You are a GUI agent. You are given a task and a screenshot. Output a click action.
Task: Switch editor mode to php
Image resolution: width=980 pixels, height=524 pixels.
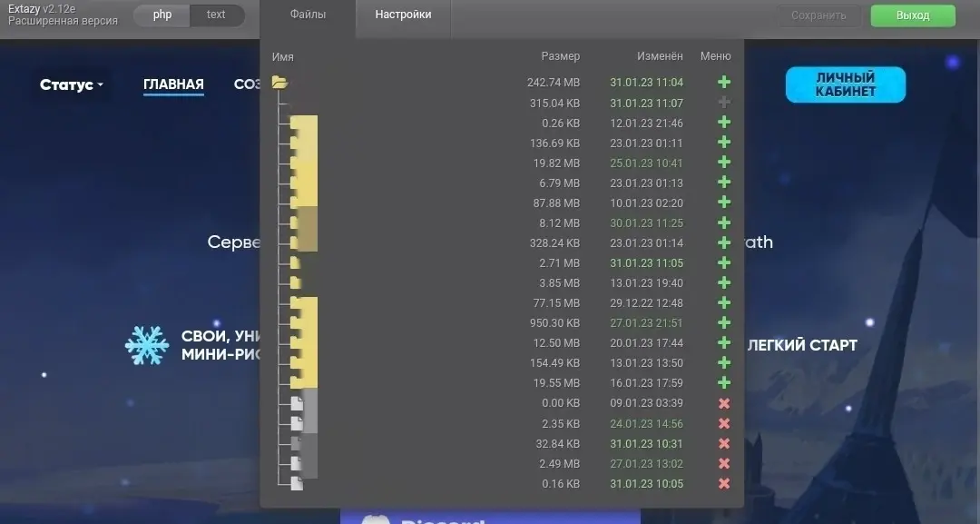[162, 15]
